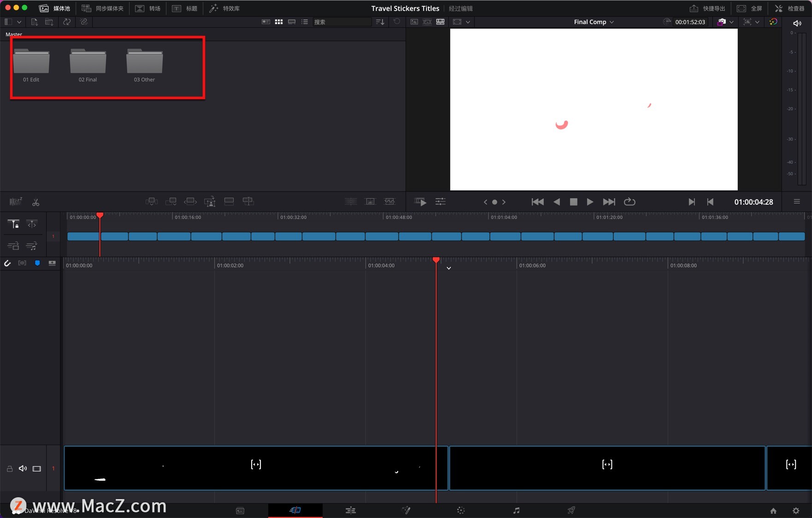Open the 标题 titles tab
The image size is (812, 518).
pos(184,8)
